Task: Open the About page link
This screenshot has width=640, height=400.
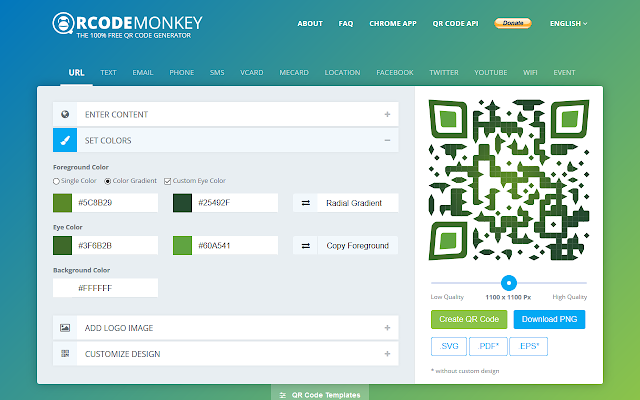Action: point(310,24)
